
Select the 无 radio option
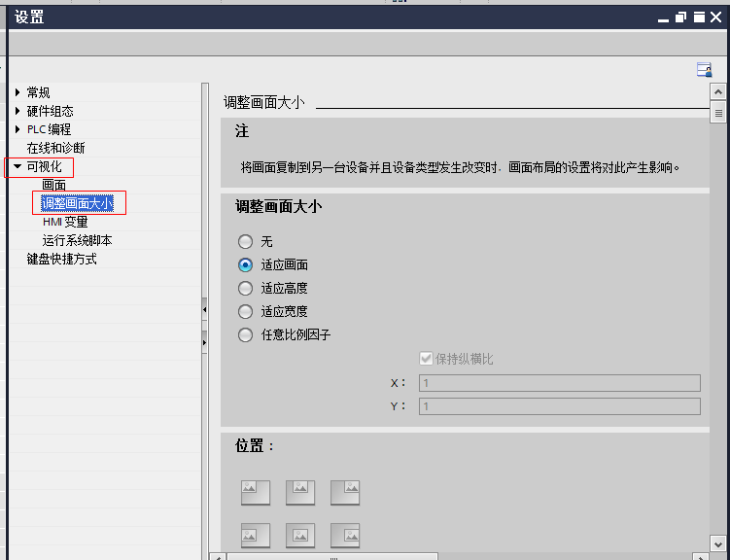[x=246, y=241]
